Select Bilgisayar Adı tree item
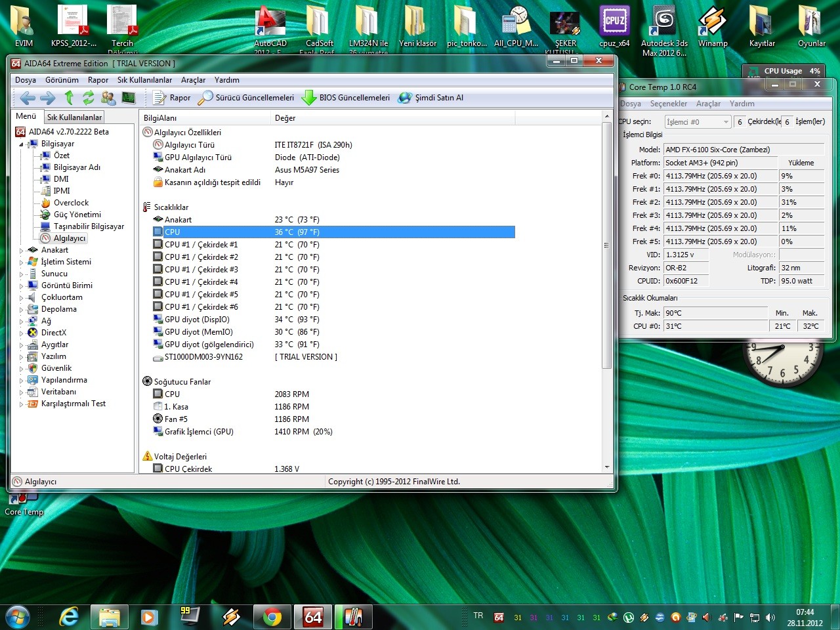Image resolution: width=840 pixels, height=630 pixels. pyautogui.click(x=77, y=167)
